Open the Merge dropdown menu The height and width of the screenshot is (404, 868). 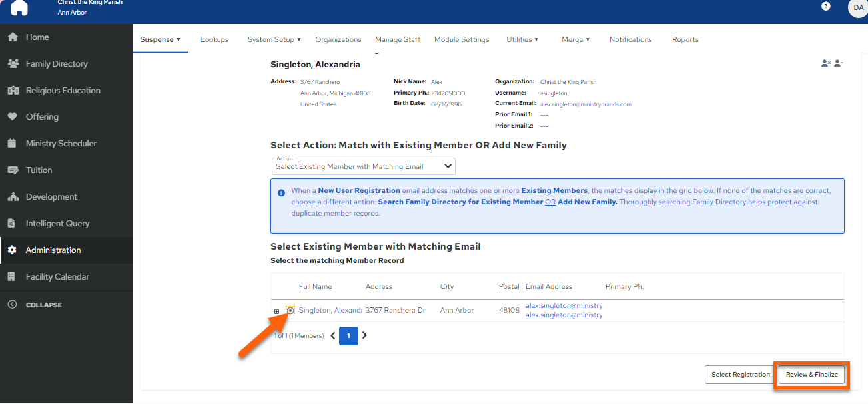(x=576, y=39)
